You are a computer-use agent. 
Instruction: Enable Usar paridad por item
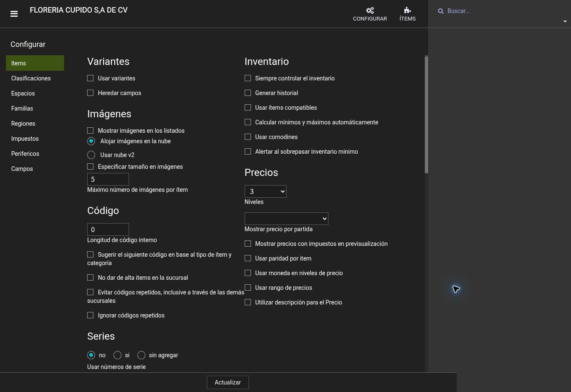click(248, 258)
